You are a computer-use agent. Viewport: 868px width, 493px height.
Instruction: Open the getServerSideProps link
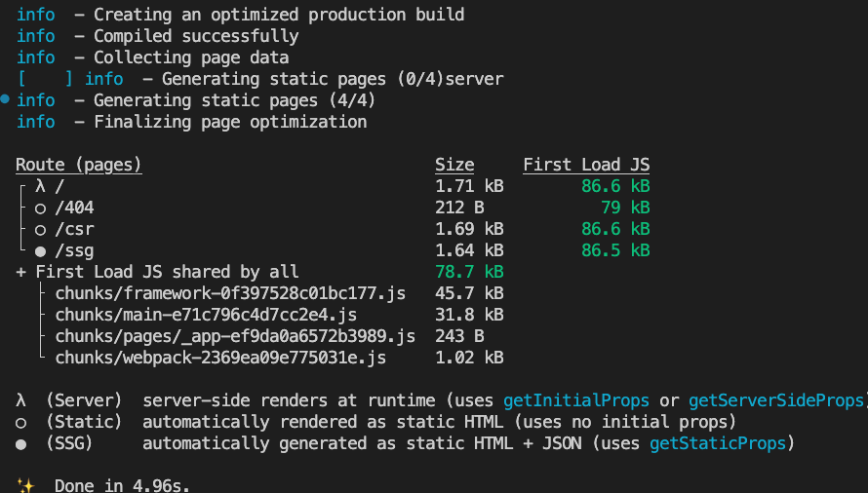pyautogui.click(x=777, y=400)
